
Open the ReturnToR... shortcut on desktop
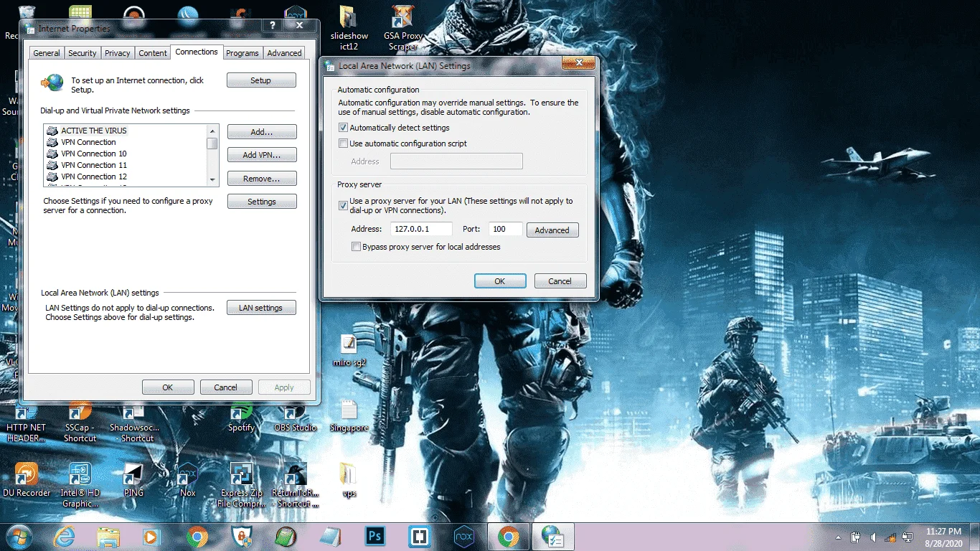pos(295,486)
